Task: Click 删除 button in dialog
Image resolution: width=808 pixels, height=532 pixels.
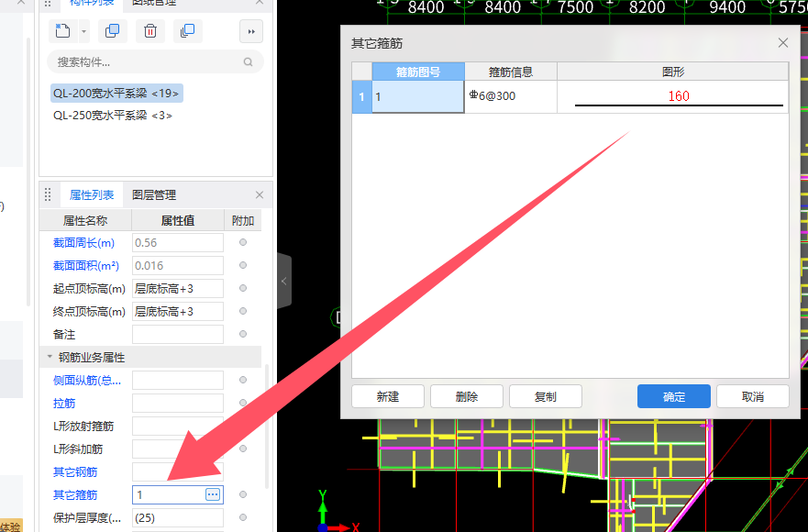Action: [467, 396]
